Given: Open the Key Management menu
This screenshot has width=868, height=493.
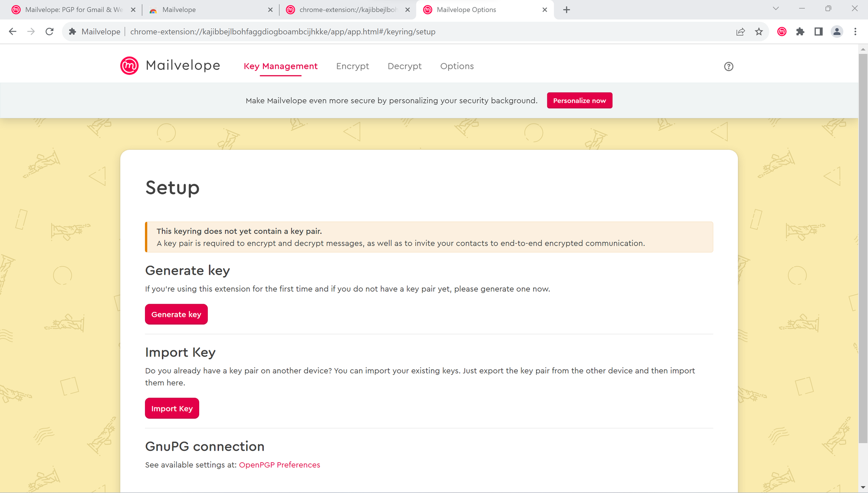Looking at the screenshot, I should pyautogui.click(x=280, y=66).
